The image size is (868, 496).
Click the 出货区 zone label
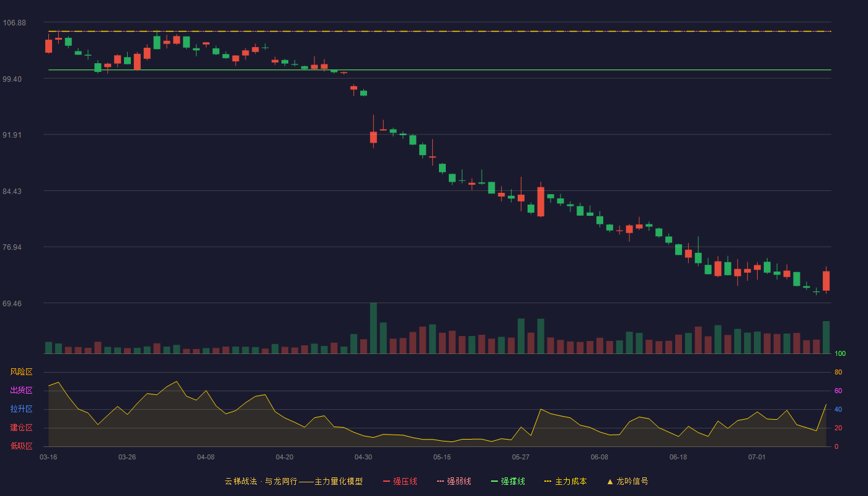21,391
